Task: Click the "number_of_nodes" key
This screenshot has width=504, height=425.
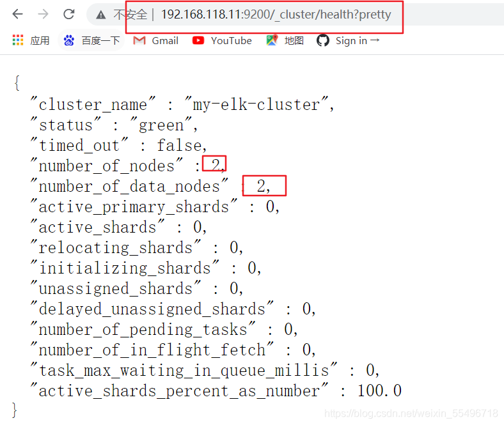Action: click(106, 165)
